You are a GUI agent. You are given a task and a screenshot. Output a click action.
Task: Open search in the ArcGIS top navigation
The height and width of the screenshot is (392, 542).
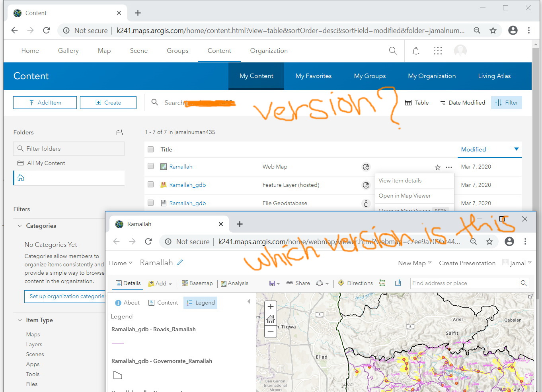click(x=393, y=50)
